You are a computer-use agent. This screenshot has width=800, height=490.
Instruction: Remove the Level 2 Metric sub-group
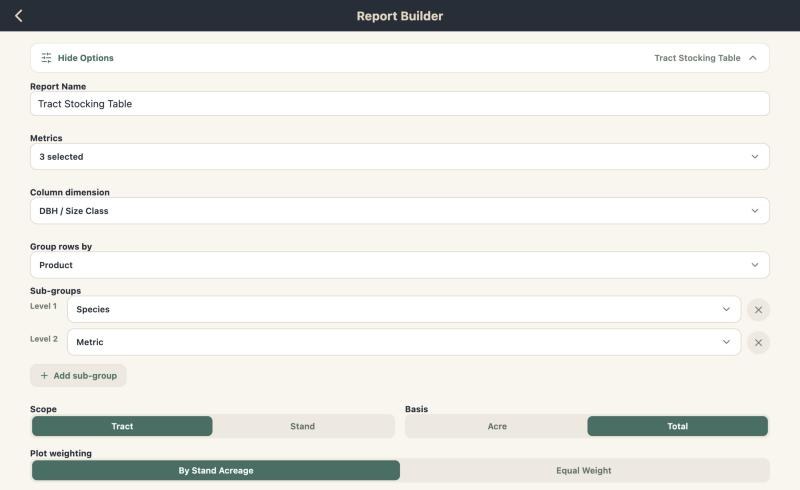758,342
